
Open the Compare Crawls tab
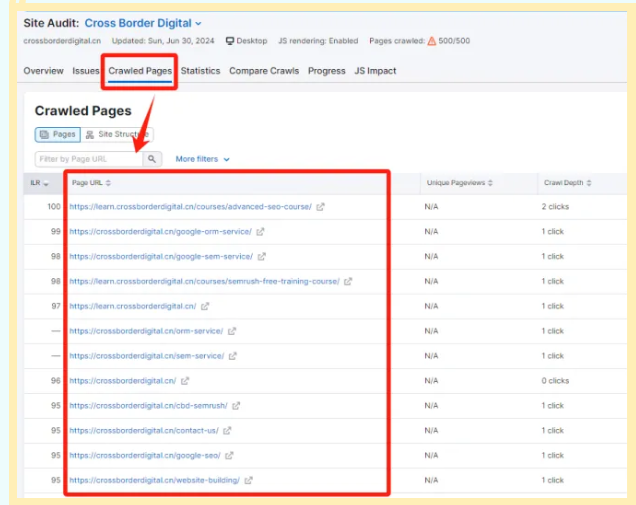point(264,71)
